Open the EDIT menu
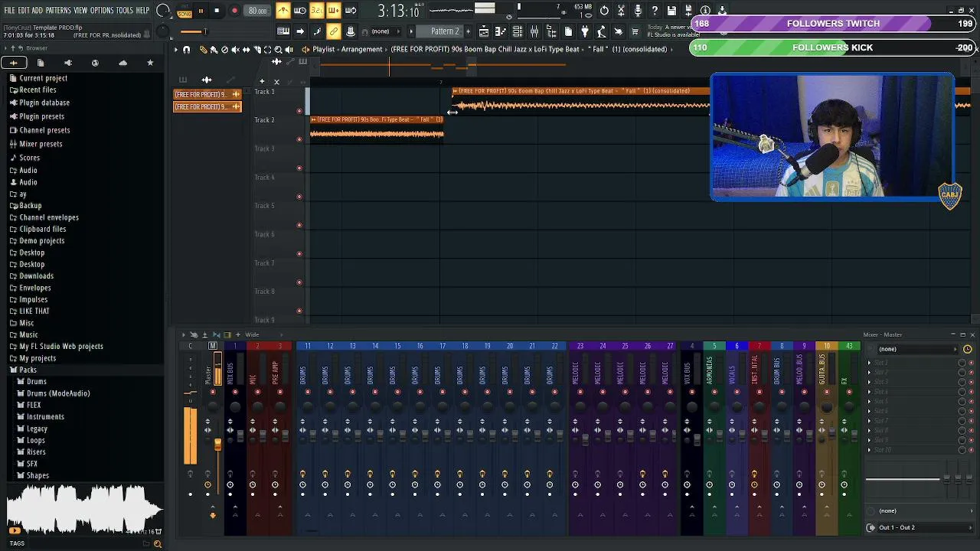The image size is (980, 551). pyautogui.click(x=24, y=11)
